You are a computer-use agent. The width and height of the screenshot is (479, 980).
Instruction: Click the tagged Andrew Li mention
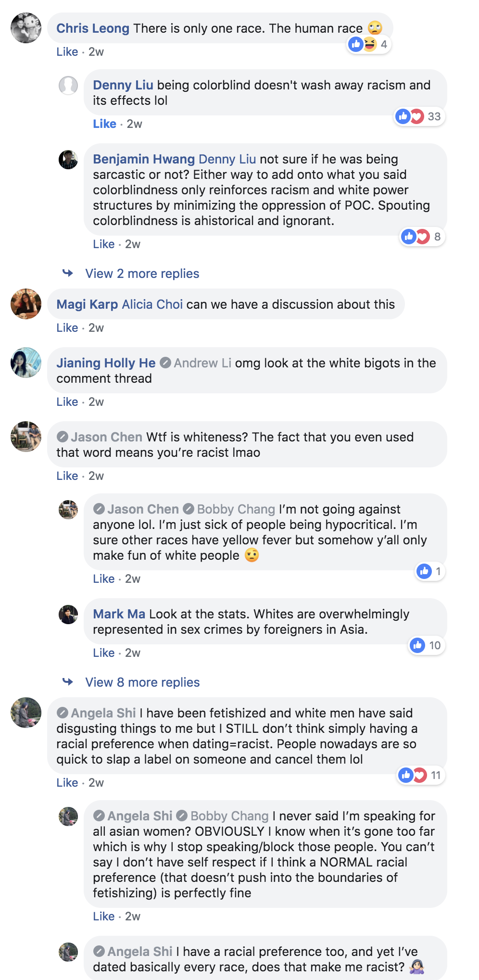pos(202,363)
